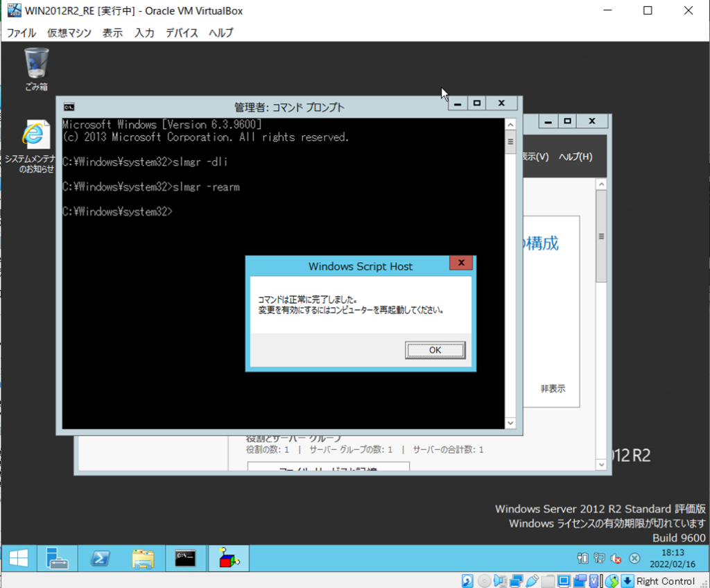The height and width of the screenshot is (588, 710).
Task: Open the ファイル menu in VirtualBox
Action: pos(21,33)
